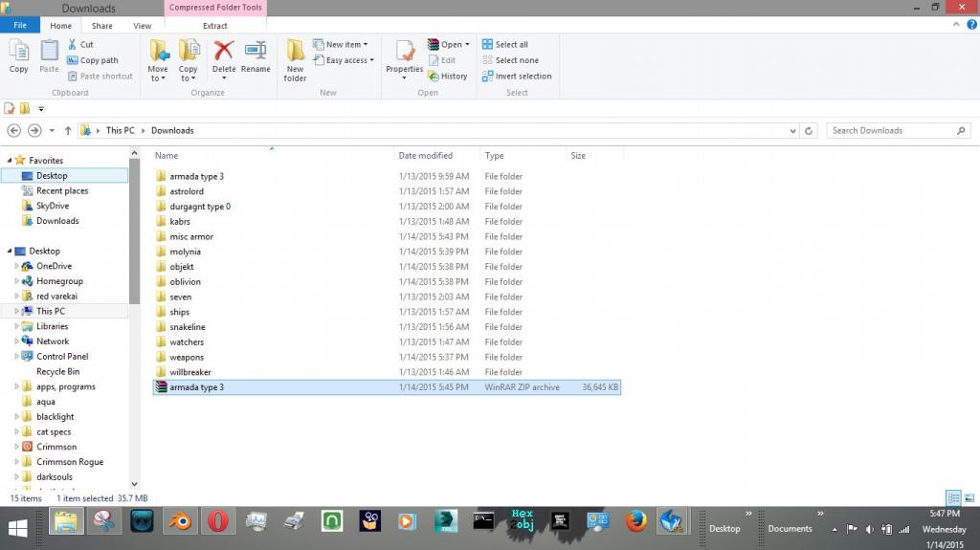The width and height of the screenshot is (980, 550).
Task: Click the Back navigation arrow
Action: (13, 131)
